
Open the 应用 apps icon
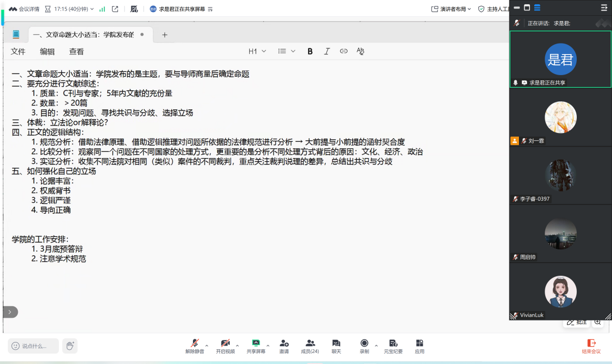tap(420, 344)
